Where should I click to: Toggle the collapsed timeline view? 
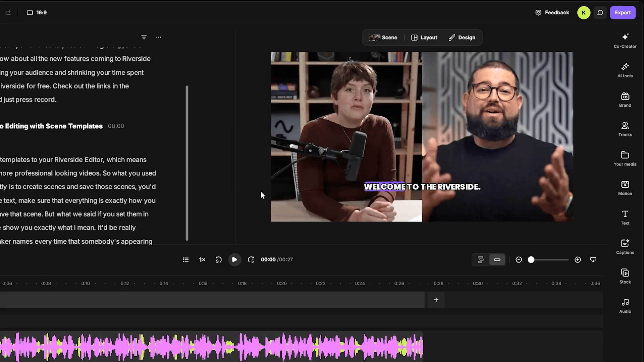coord(497,260)
